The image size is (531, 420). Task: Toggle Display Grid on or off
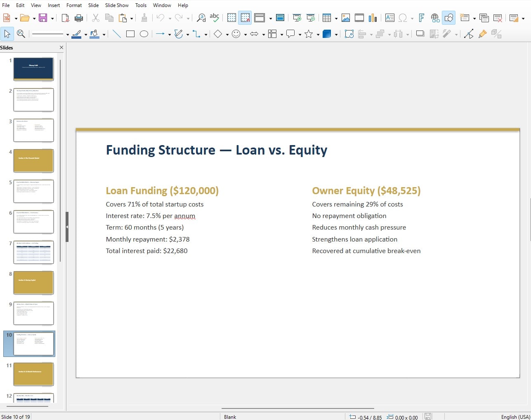pos(231,18)
